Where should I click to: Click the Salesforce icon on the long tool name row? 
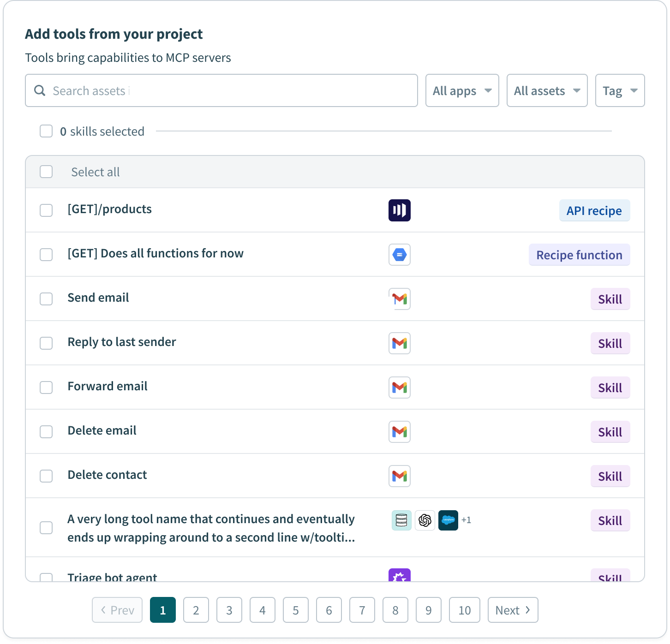click(x=448, y=520)
